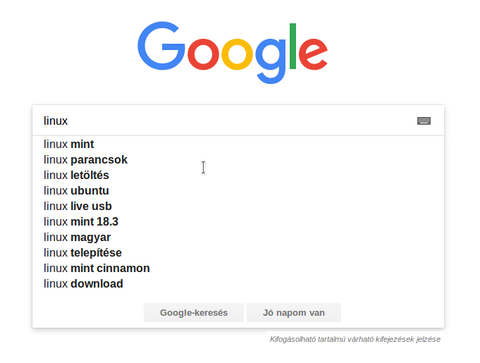Select the 'linux live usb' suggestion
The width and height of the screenshot is (480, 363).
click(x=238, y=206)
